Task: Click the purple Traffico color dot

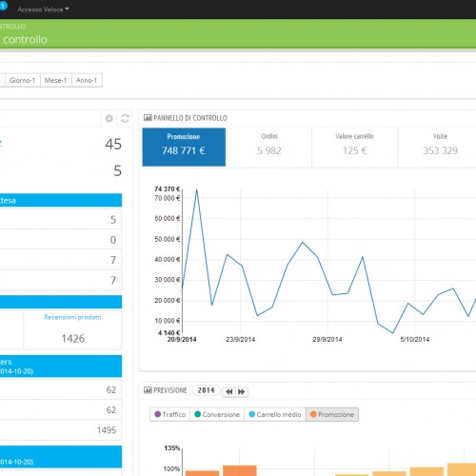Action: [x=157, y=414]
